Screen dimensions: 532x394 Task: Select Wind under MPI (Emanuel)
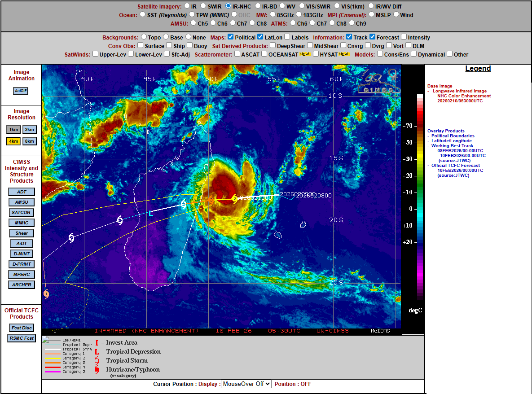(x=396, y=14)
